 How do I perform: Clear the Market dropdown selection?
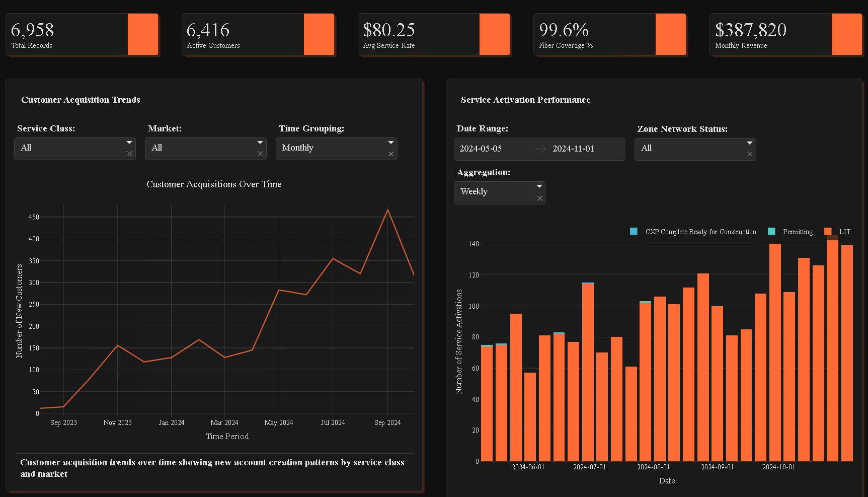pos(260,154)
